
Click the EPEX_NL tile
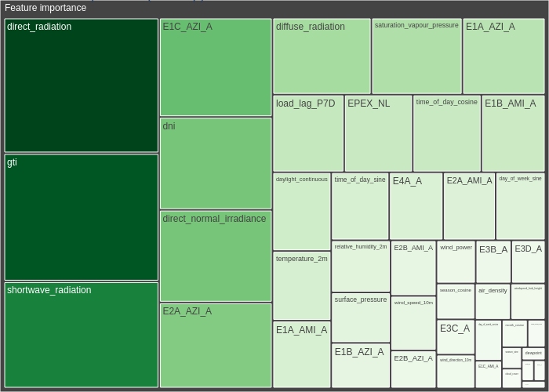378,133
